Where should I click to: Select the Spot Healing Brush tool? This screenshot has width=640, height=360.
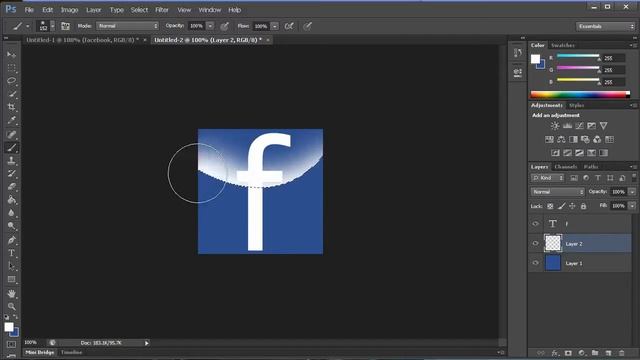point(11,134)
